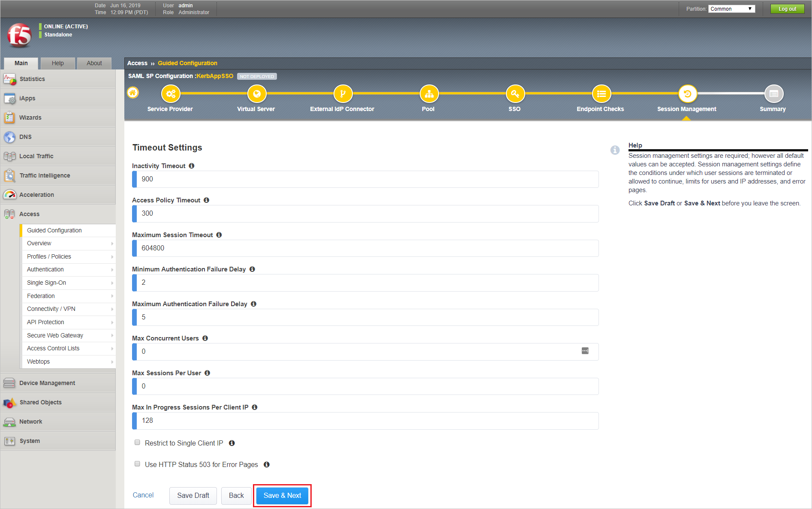Screen dimensions: 812x509
Task: Open System in the sidebar
Action: [x=58, y=441]
